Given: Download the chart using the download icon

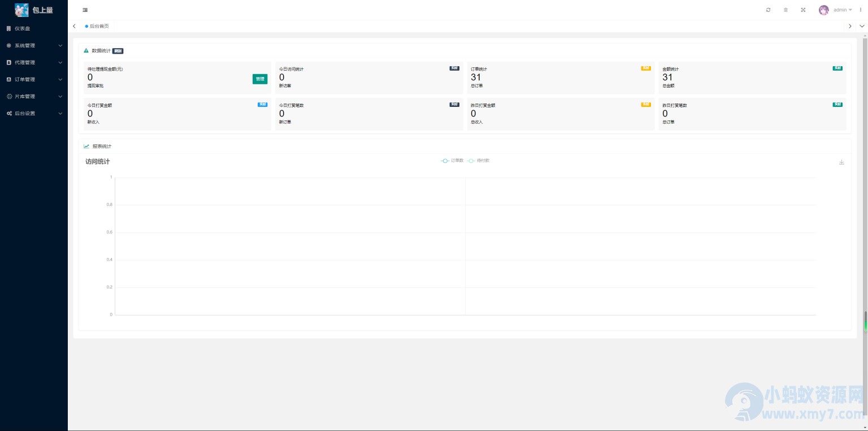Looking at the screenshot, I should pos(841,162).
